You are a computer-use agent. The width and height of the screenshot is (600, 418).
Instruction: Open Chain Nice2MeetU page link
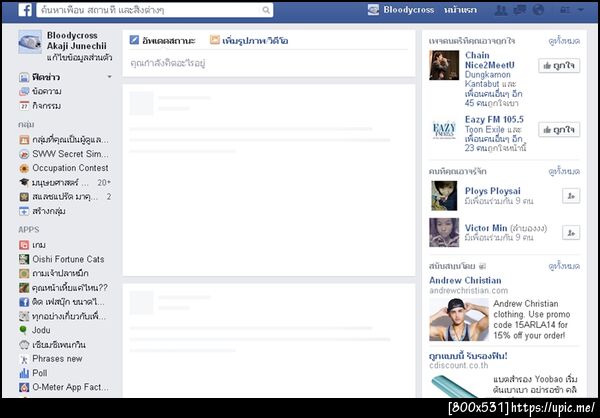click(489, 60)
